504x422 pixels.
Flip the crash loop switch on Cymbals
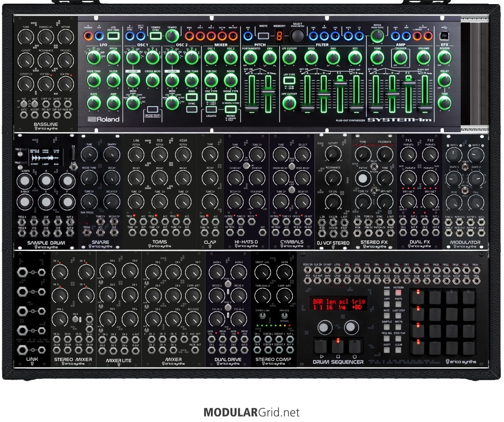pos(292,166)
